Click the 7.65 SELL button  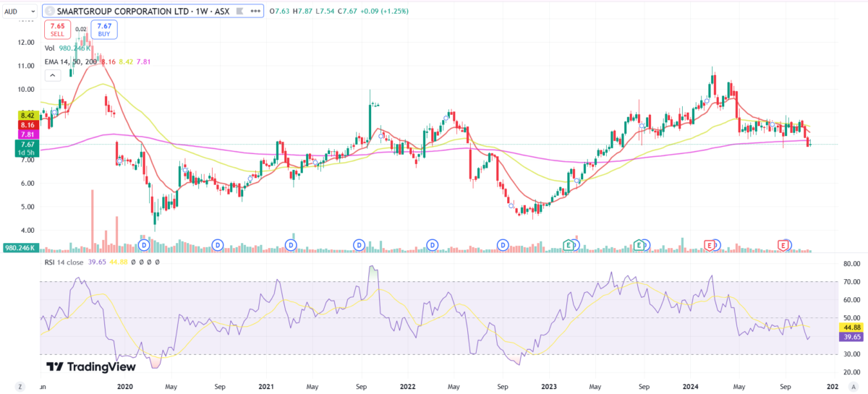[57, 30]
